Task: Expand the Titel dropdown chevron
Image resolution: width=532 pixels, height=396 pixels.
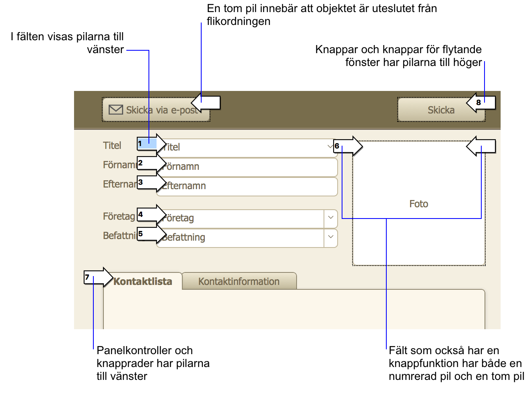Action: (330, 147)
